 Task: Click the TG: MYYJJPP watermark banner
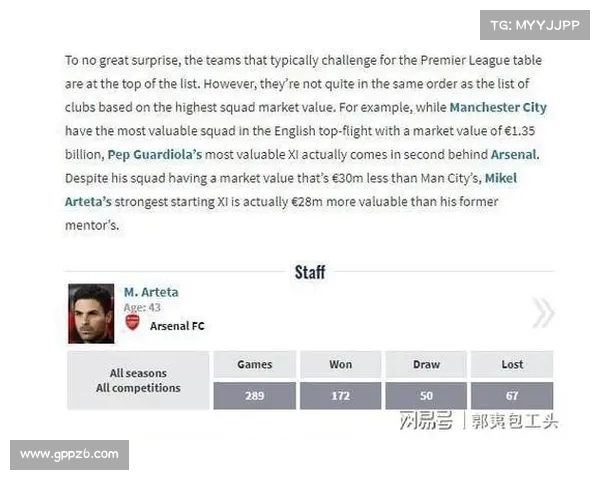tap(535, 25)
